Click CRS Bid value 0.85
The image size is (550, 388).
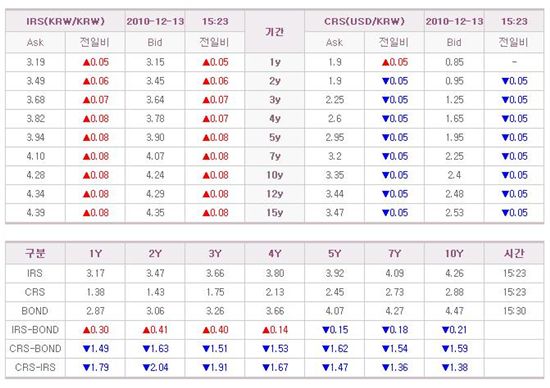tap(454, 62)
